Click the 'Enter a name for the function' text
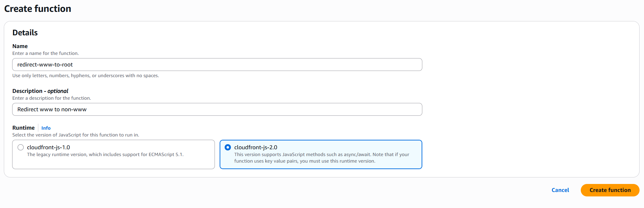Viewport: 644px width, 208px height. 45,53
